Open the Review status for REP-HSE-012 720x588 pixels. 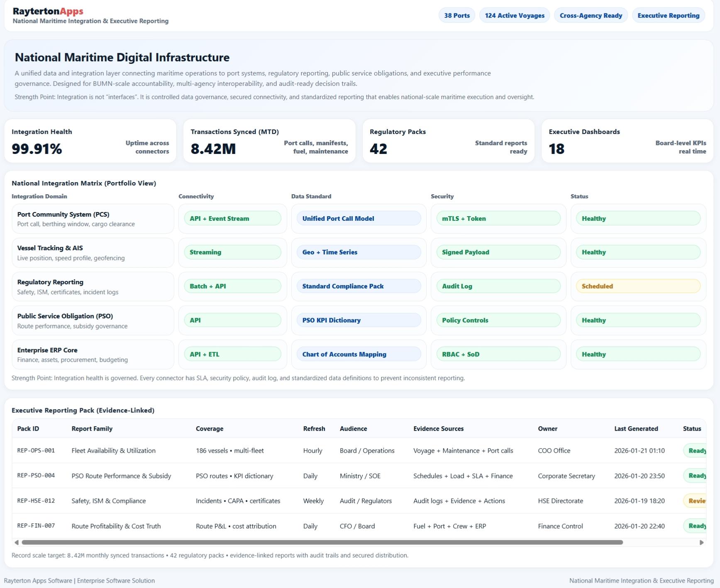coord(696,501)
